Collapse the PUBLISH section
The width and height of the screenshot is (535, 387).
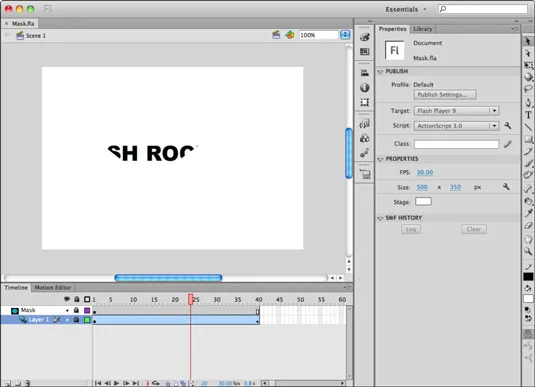tap(380, 72)
